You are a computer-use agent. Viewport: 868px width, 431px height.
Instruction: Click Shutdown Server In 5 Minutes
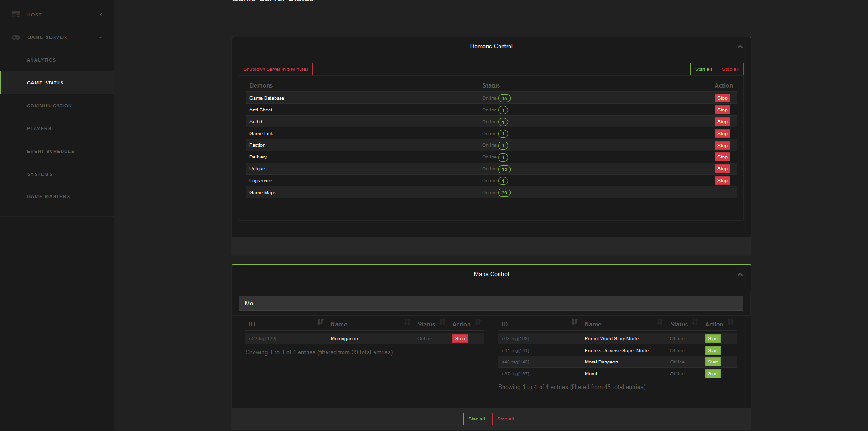point(275,69)
